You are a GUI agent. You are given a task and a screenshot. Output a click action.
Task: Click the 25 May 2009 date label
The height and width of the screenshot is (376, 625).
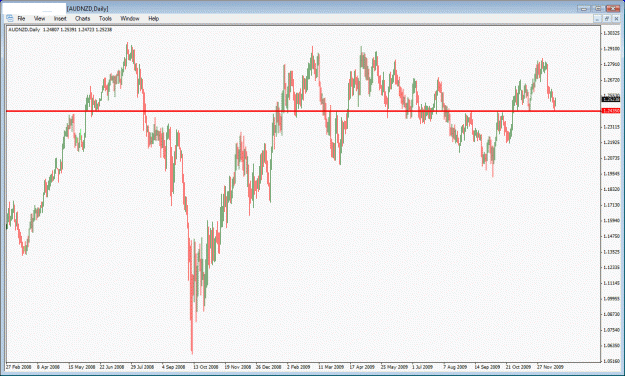[x=394, y=367]
